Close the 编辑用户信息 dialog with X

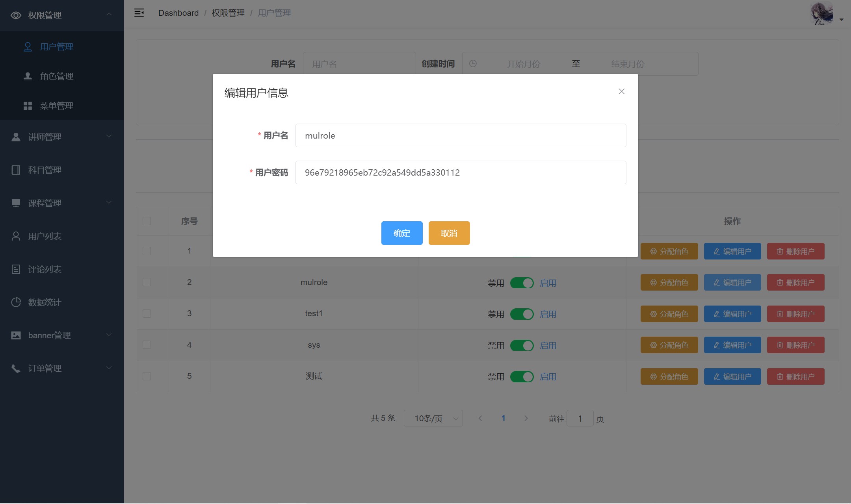622,91
